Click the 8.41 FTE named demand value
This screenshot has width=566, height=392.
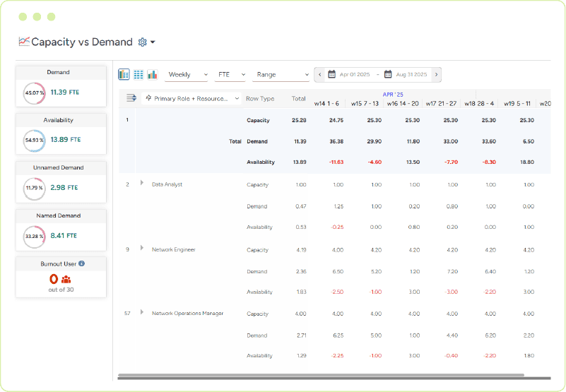click(64, 236)
